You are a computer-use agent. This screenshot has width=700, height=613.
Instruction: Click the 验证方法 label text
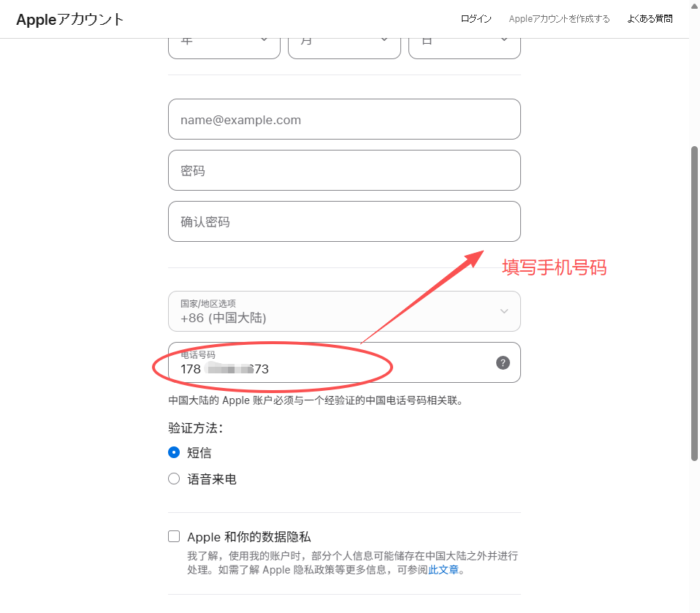[196, 427]
